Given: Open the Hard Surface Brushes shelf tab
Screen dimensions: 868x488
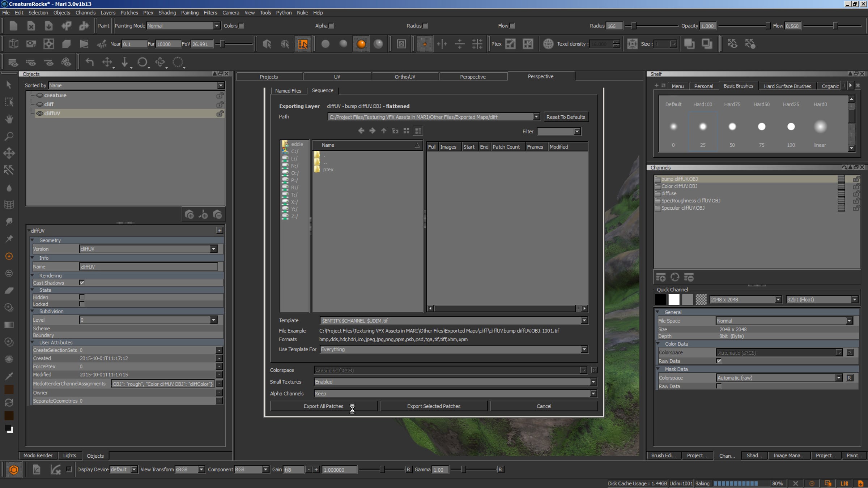Looking at the screenshot, I should click(787, 86).
